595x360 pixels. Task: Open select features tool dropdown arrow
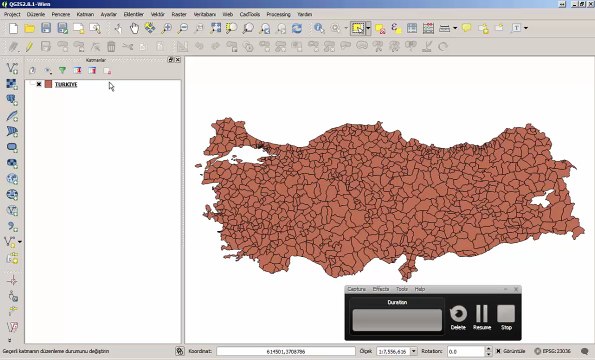pyautogui.click(x=368, y=28)
